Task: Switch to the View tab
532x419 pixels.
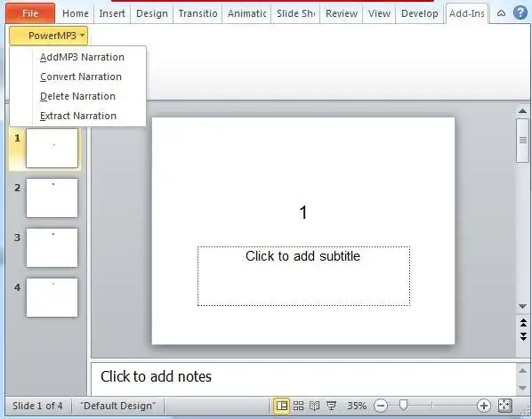Action: [379, 13]
